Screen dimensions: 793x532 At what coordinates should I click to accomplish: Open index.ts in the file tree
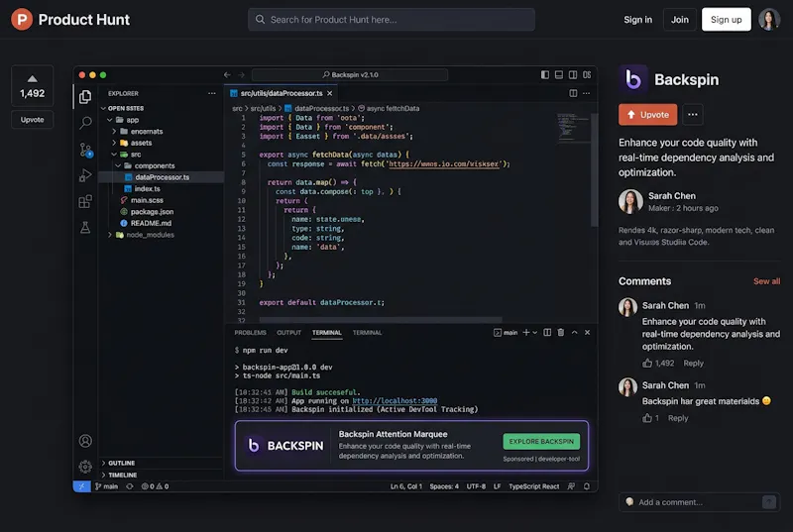coord(147,189)
